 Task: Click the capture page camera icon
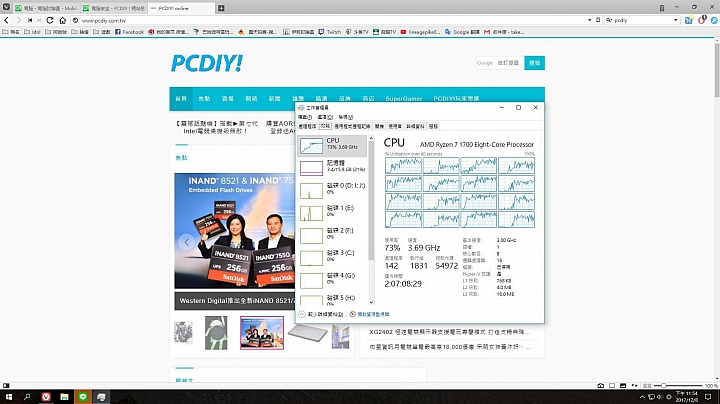[x=600, y=386]
